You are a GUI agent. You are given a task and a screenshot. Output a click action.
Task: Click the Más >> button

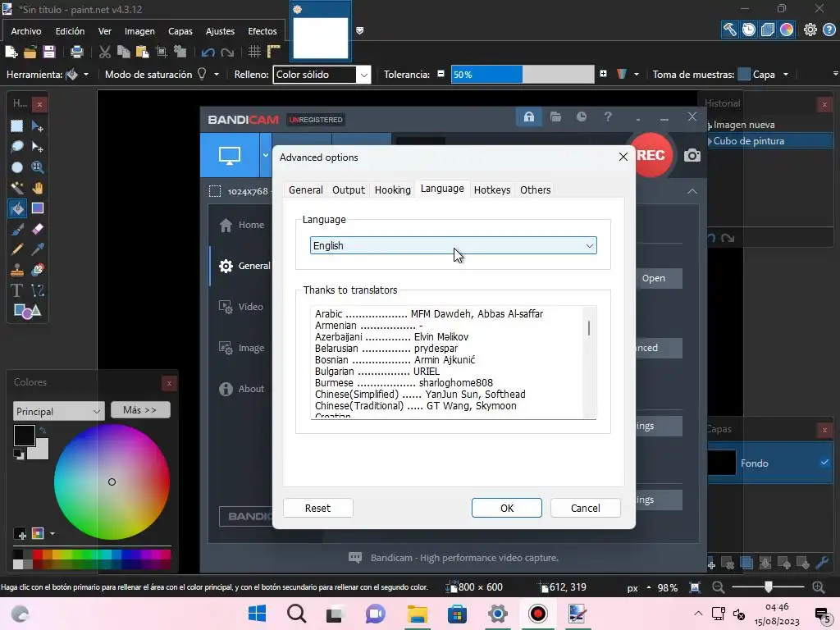coord(140,410)
